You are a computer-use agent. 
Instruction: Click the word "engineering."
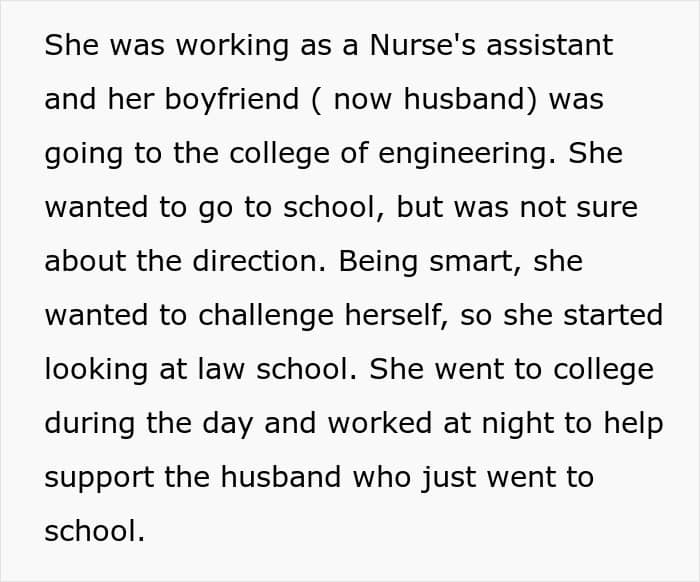[467, 154]
